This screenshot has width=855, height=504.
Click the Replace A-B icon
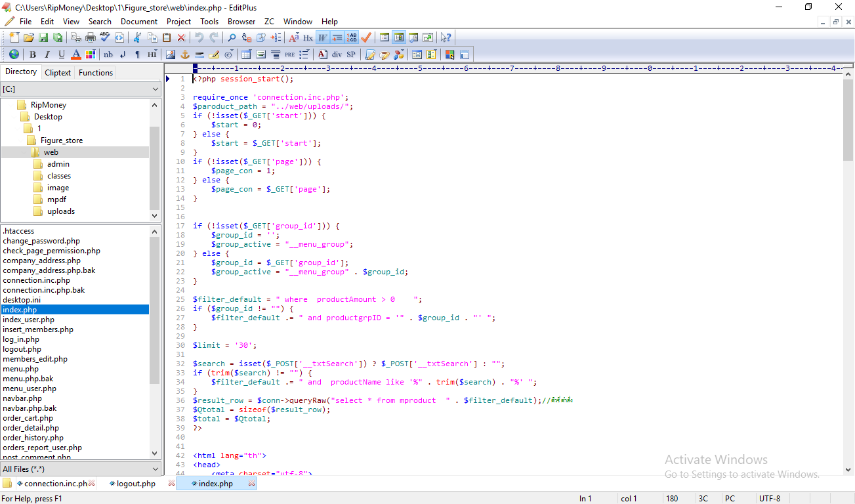(x=247, y=37)
